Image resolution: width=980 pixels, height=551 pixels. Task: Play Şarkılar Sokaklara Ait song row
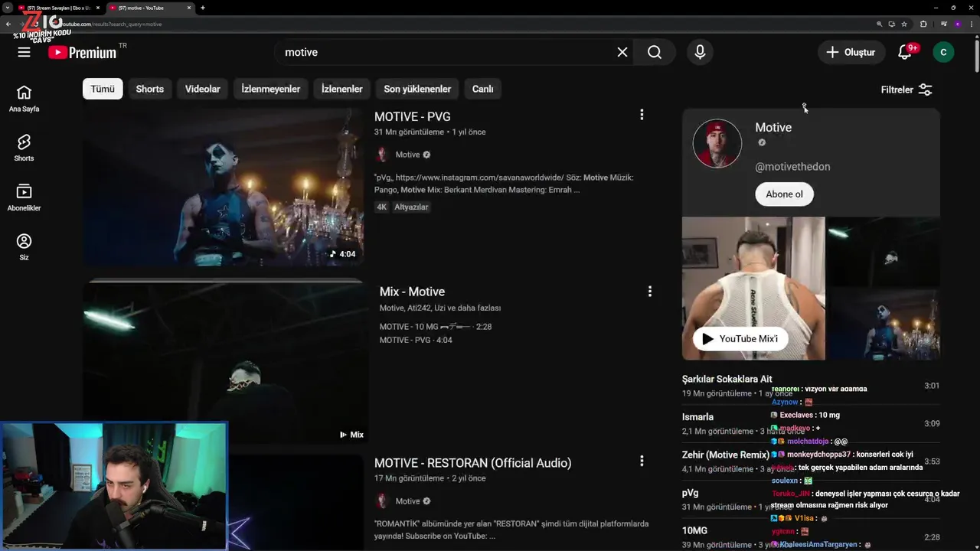coord(811,386)
